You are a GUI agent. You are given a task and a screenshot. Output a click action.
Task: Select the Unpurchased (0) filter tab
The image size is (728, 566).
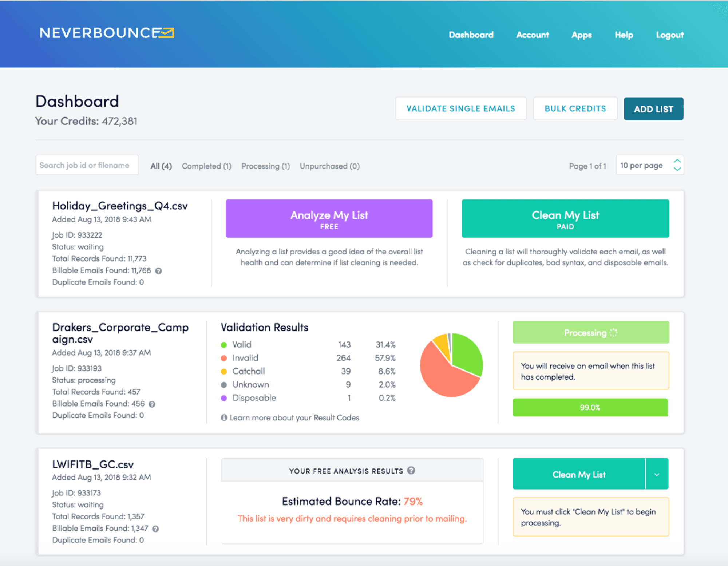[330, 166]
